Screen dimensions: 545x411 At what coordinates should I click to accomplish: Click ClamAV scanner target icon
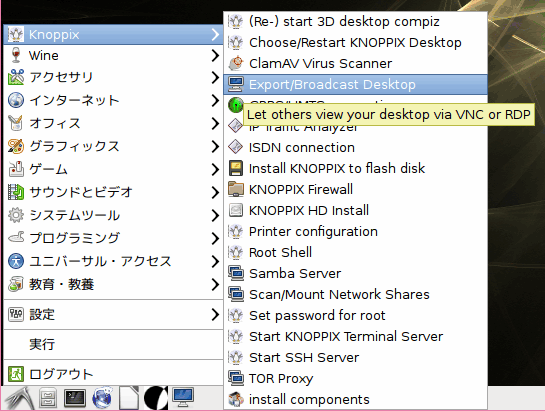point(236,63)
